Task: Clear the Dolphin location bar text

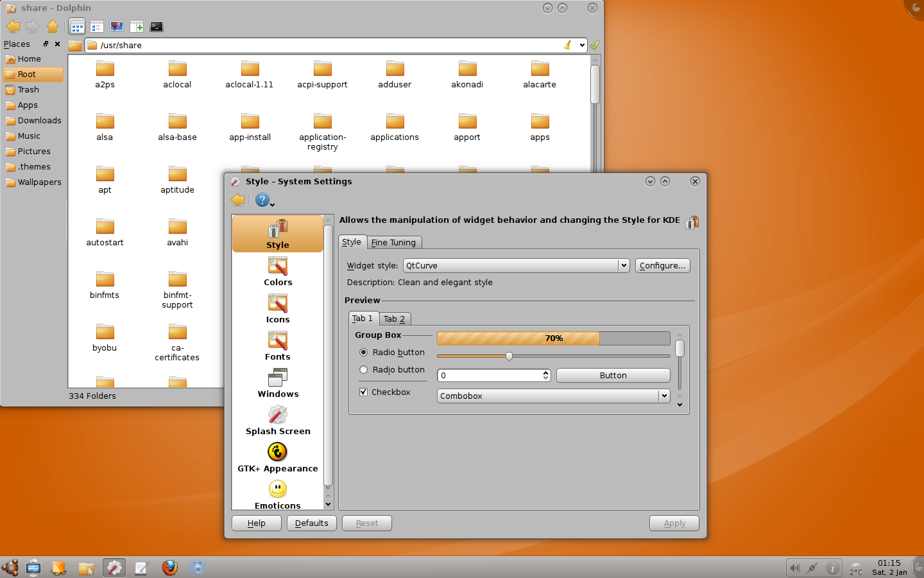Action: pyautogui.click(x=567, y=45)
